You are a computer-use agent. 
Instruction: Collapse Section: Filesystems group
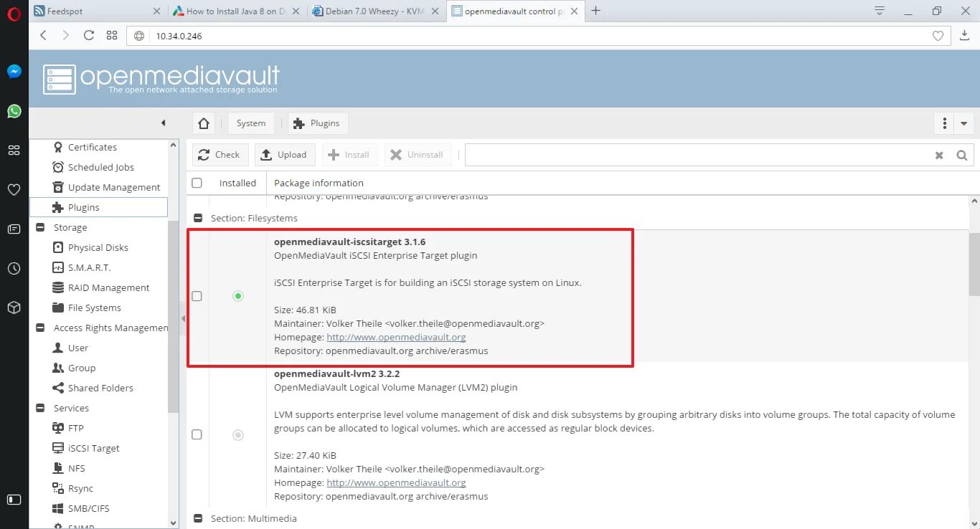(x=198, y=218)
